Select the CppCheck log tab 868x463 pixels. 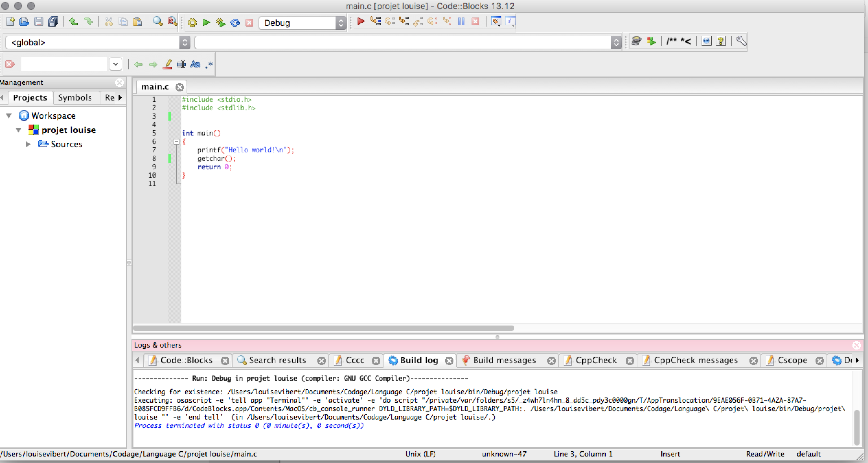pyautogui.click(x=596, y=360)
